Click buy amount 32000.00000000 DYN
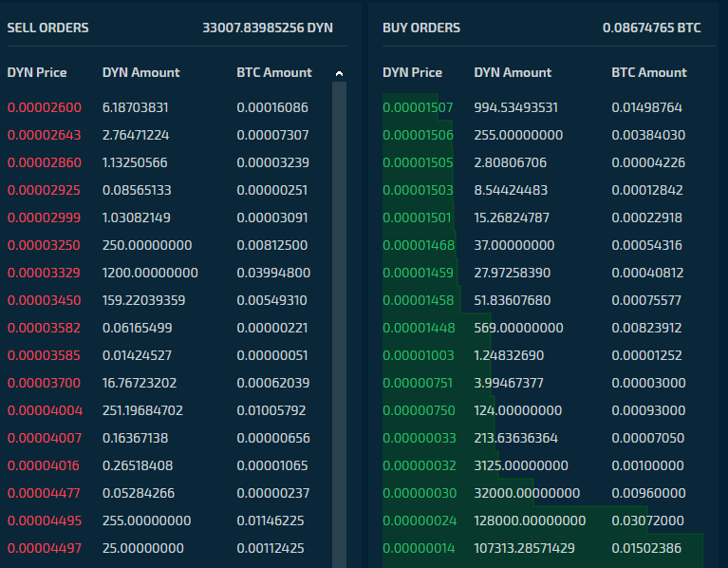This screenshot has width=728, height=568. click(527, 493)
